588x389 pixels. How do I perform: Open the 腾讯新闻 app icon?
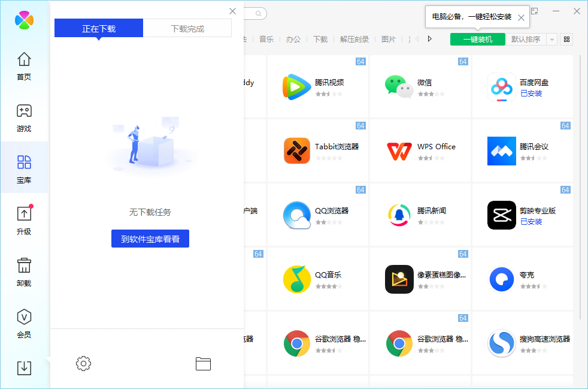[399, 215]
